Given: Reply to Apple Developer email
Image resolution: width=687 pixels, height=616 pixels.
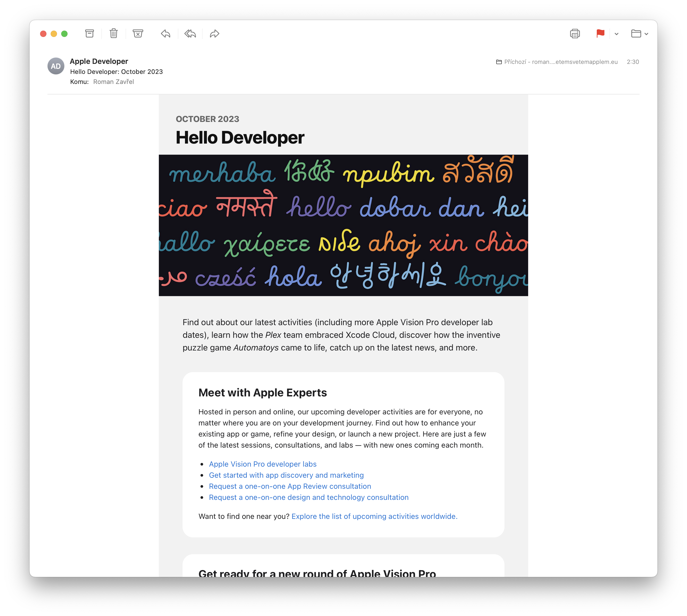Looking at the screenshot, I should pos(165,34).
